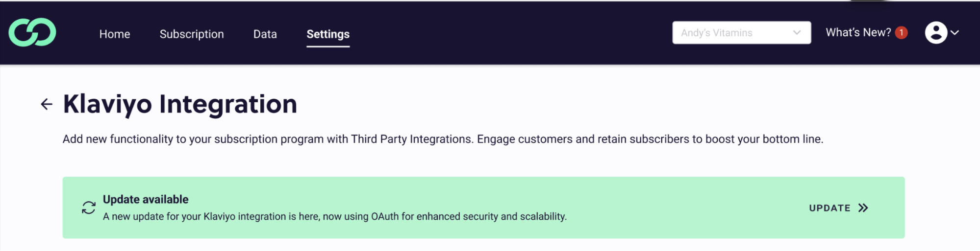Switch to the Data menu item
This screenshot has height=251, width=980.
[265, 34]
